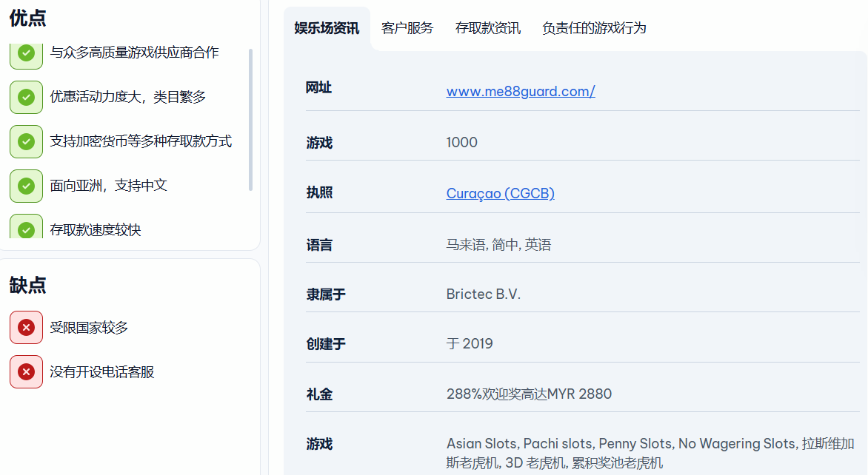Open the 客户服务 tab
The height and width of the screenshot is (475, 868).
tap(407, 28)
